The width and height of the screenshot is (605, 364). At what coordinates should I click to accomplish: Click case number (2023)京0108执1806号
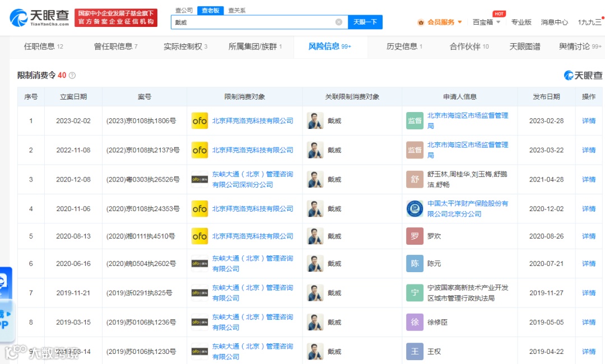point(141,121)
